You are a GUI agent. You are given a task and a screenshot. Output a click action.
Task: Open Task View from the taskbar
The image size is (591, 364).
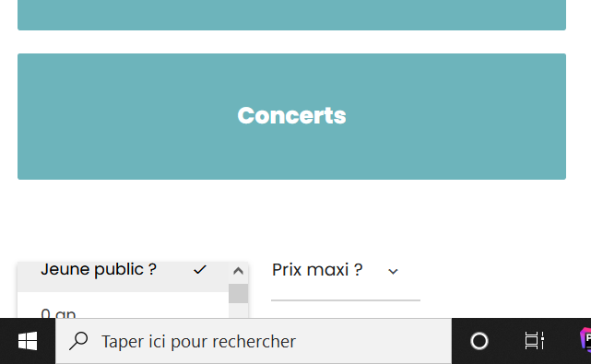(534, 341)
